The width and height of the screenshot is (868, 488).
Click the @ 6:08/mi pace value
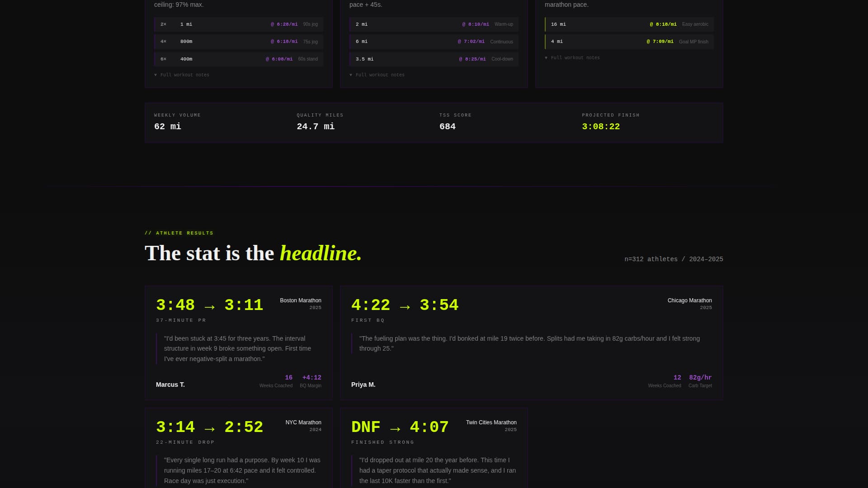279,59
